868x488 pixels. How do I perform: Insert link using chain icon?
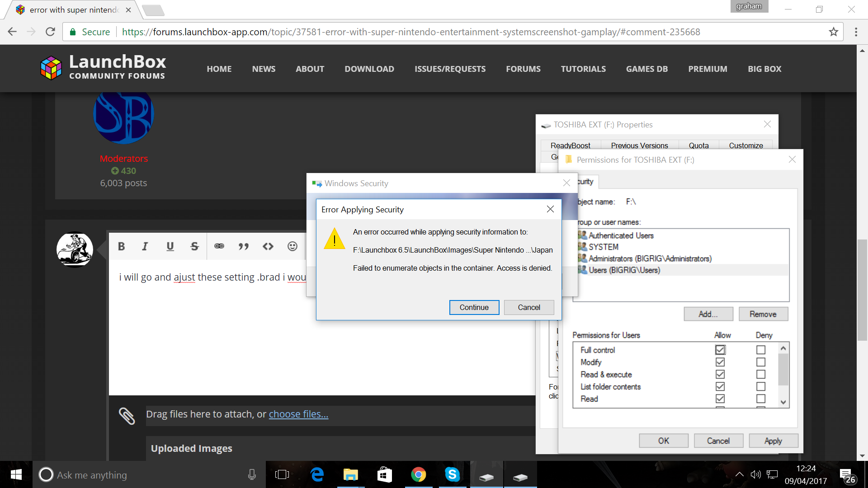(219, 246)
